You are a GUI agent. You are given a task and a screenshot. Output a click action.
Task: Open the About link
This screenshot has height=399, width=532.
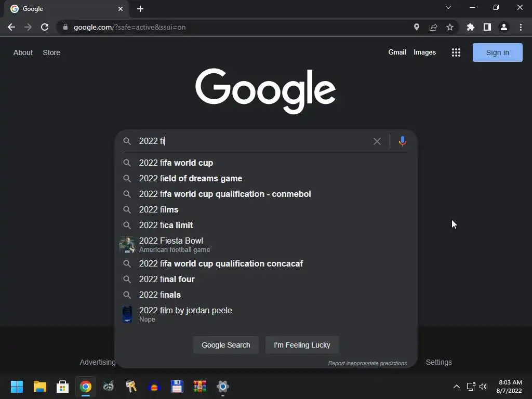tap(23, 52)
